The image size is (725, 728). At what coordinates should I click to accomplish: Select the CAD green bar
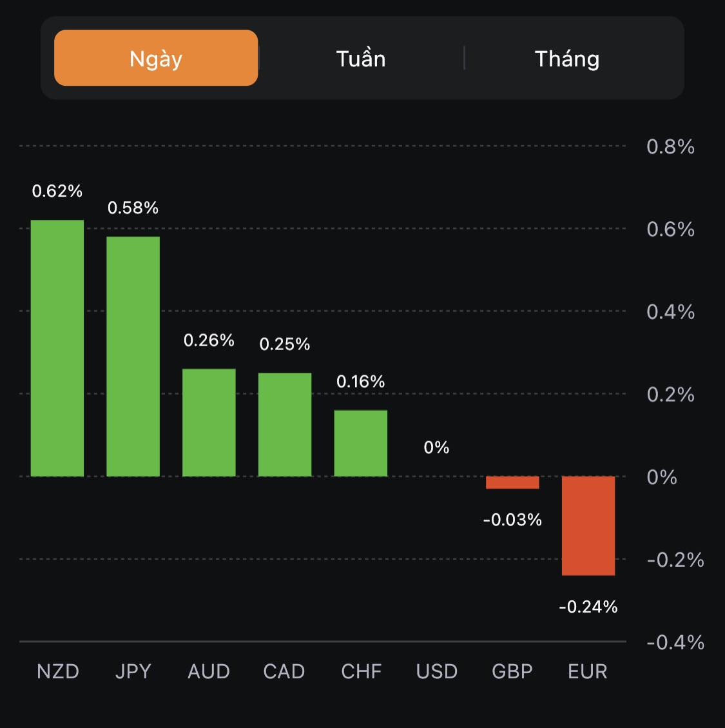[285, 424]
